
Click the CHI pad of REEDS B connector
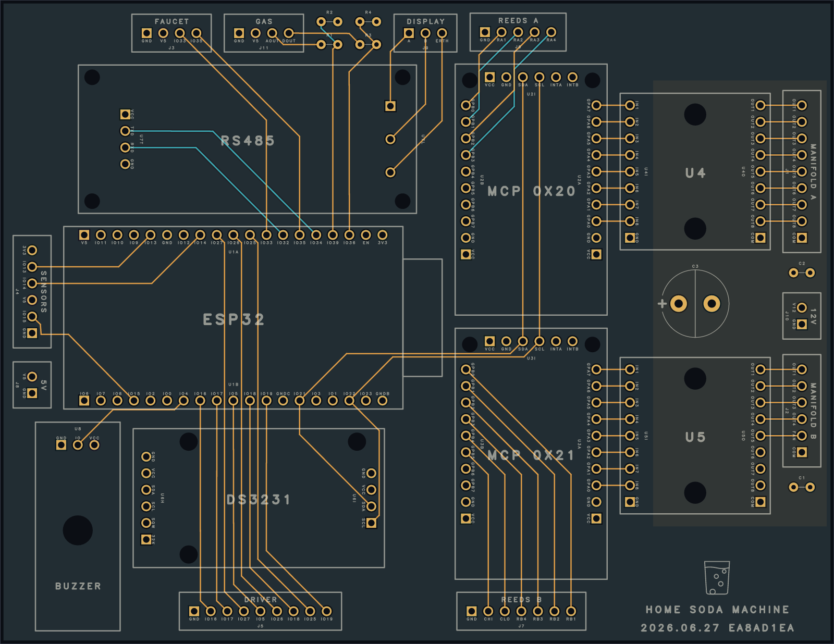point(488,611)
